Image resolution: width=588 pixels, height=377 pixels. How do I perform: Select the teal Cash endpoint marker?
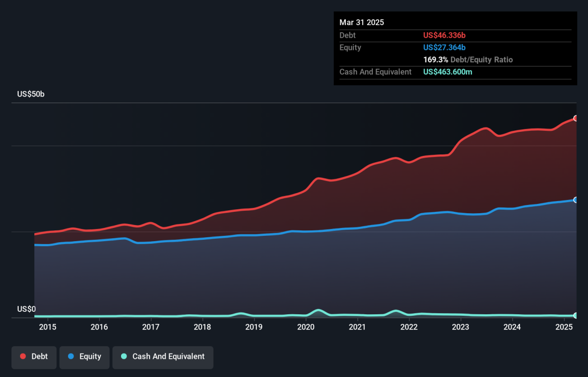point(576,316)
